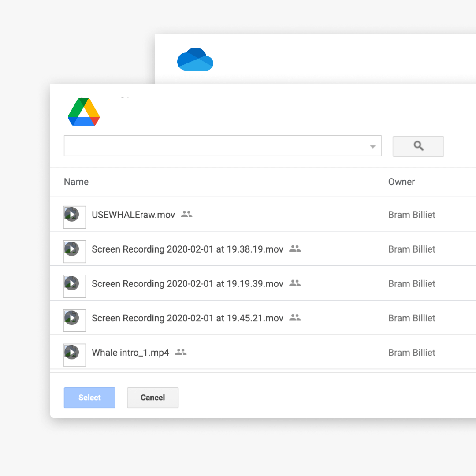Select Screen Recording 2020-02-01 at 19.38.19.mov

pyautogui.click(x=187, y=249)
